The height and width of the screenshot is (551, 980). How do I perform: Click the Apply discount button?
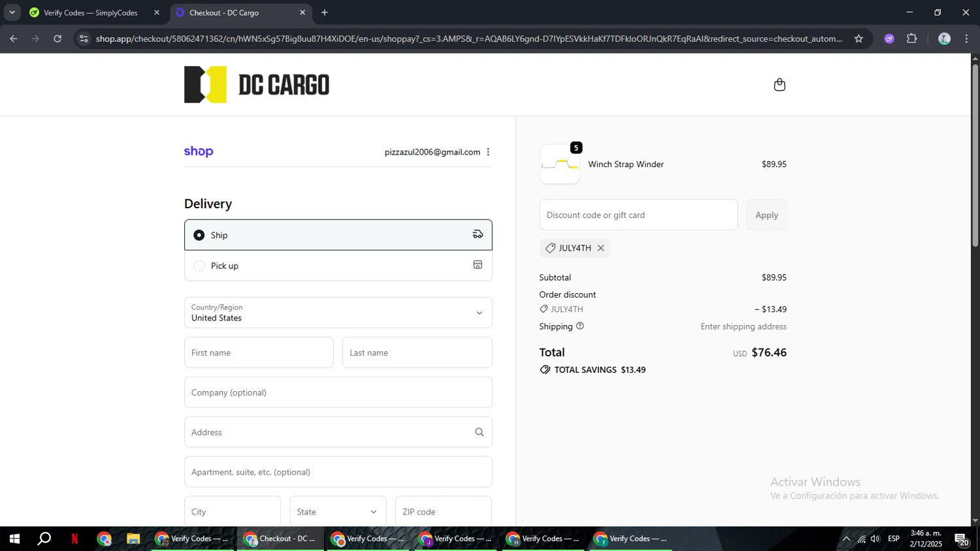[x=766, y=215]
